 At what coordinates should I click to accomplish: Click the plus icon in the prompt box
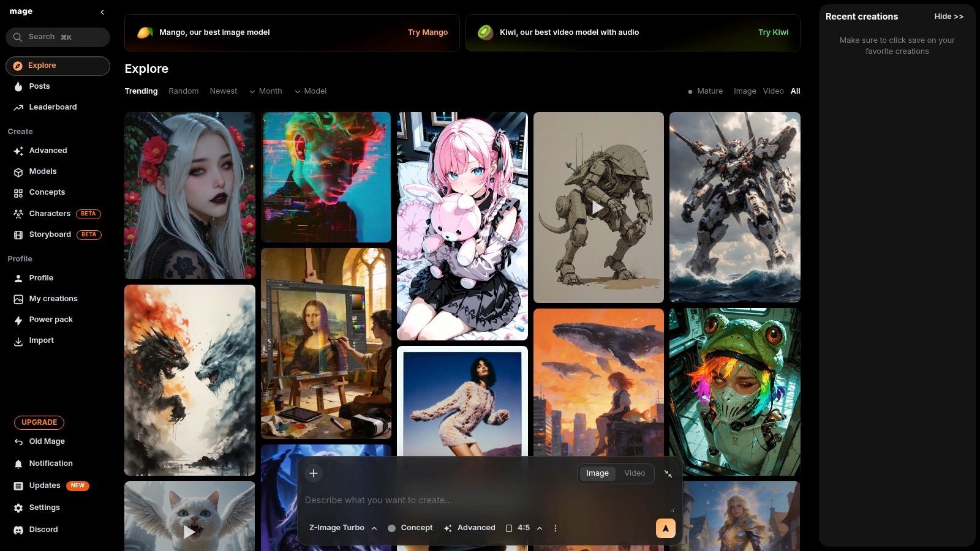tap(314, 473)
